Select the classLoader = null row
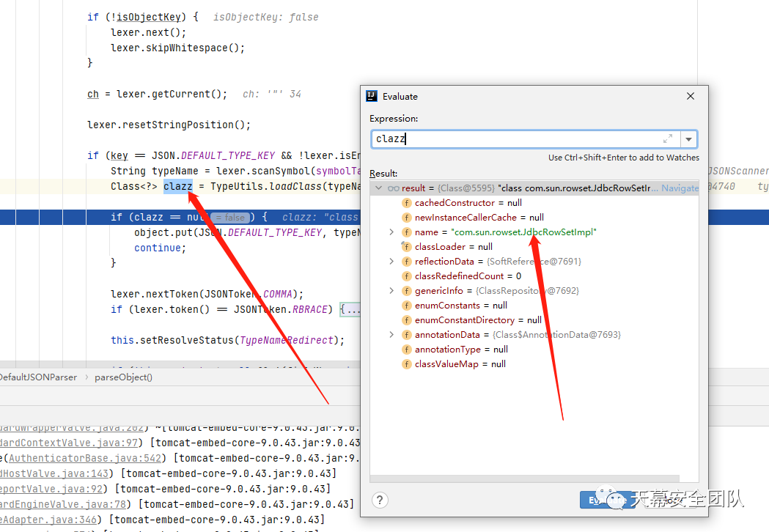This screenshot has width=769, height=532. coord(534,247)
